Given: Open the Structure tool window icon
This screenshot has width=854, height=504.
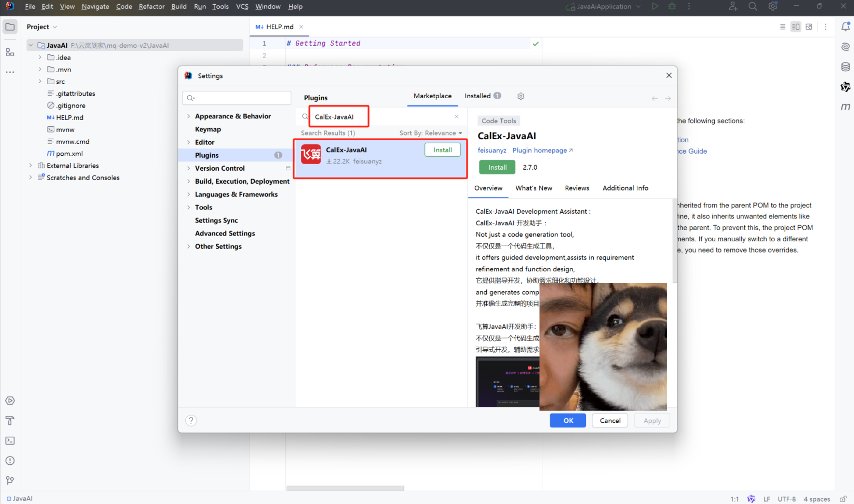Looking at the screenshot, I should [x=10, y=52].
